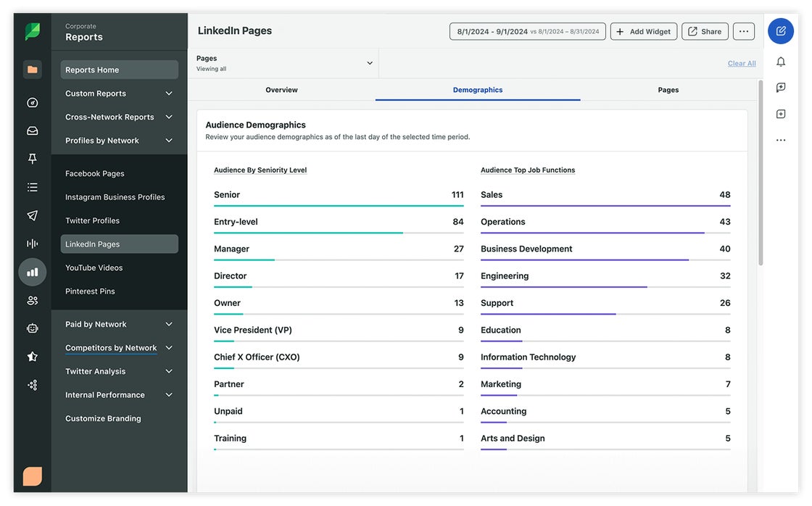Select the Publishing paper plane icon
The width and height of the screenshot is (812, 506).
[x=32, y=215]
